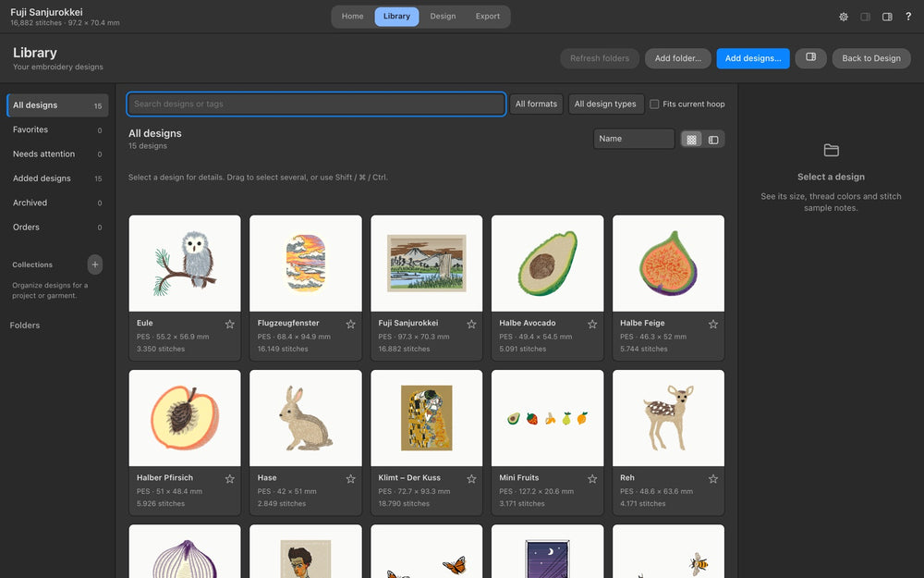This screenshot has height=578, width=924.
Task: Return with the Back to Design button
Action: point(871,57)
